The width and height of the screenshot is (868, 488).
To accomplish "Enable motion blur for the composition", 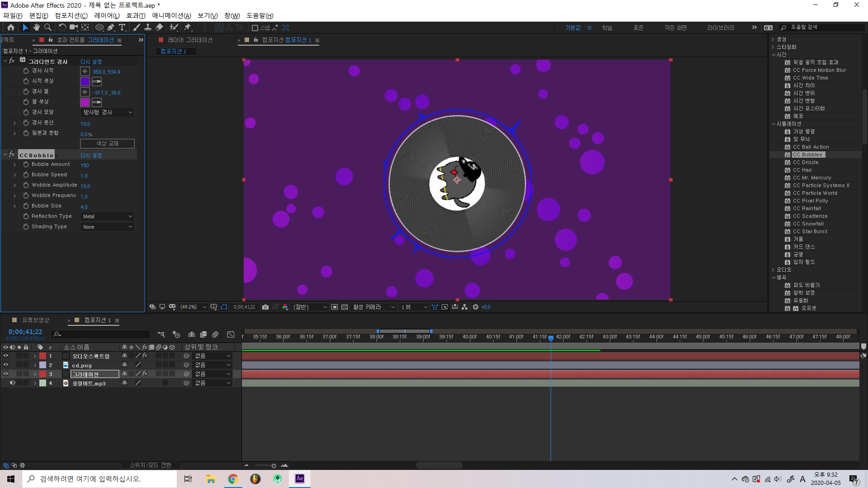I will click(x=216, y=334).
